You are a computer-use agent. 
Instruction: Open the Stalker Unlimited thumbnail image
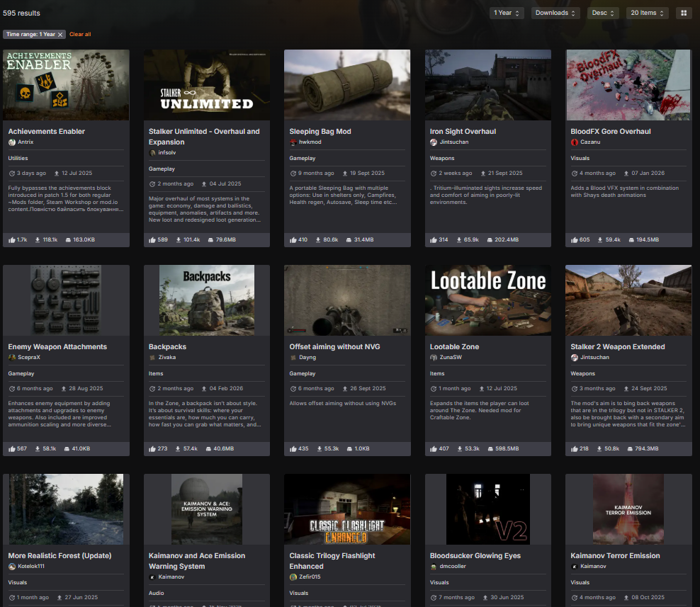click(x=207, y=85)
